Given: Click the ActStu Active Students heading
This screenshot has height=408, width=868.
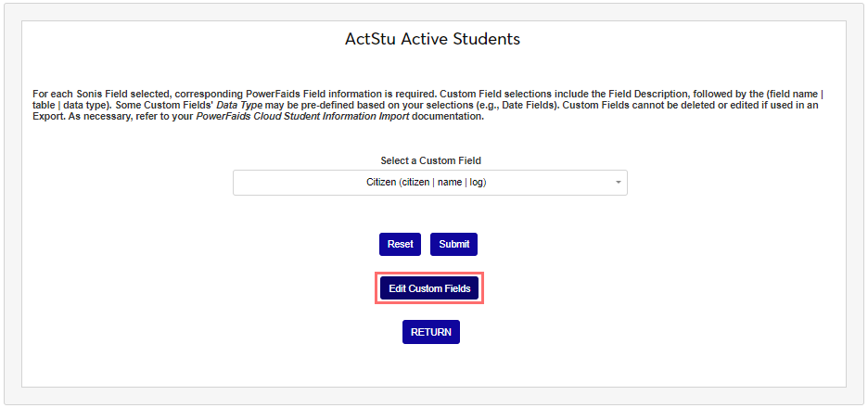Looking at the screenshot, I should click(432, 39).
